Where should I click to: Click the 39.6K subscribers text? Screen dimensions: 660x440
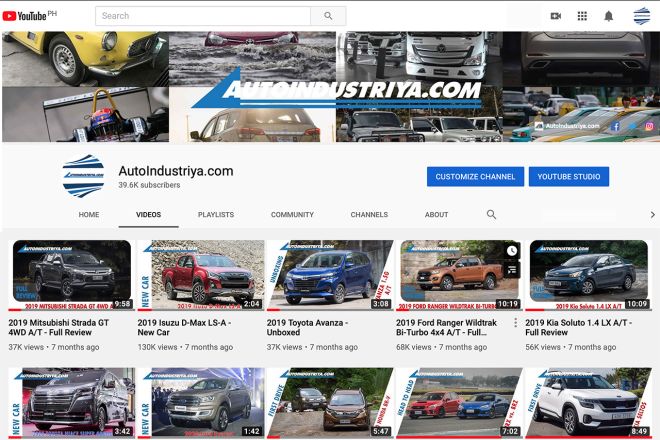coord(149,185)
